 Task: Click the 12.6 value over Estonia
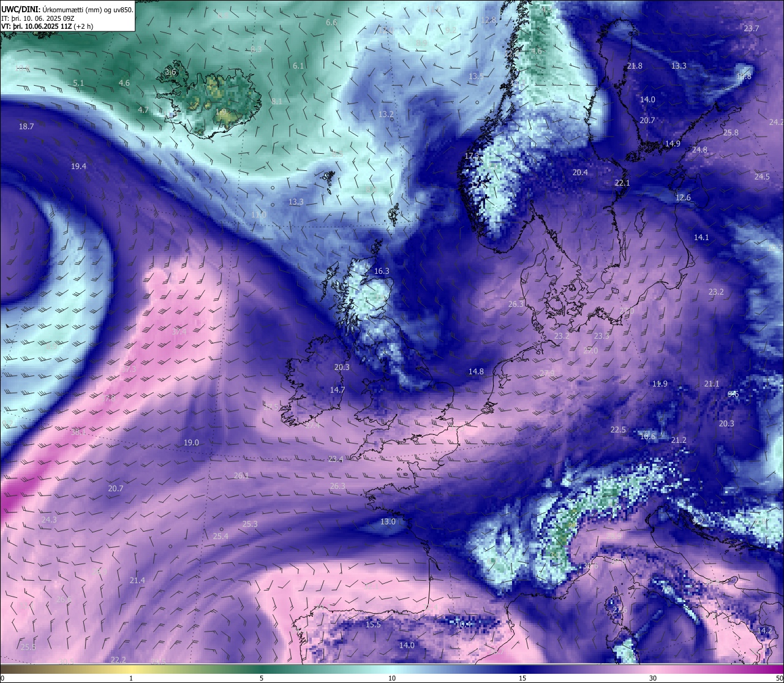pyautogui.click(x=683, y=197)
